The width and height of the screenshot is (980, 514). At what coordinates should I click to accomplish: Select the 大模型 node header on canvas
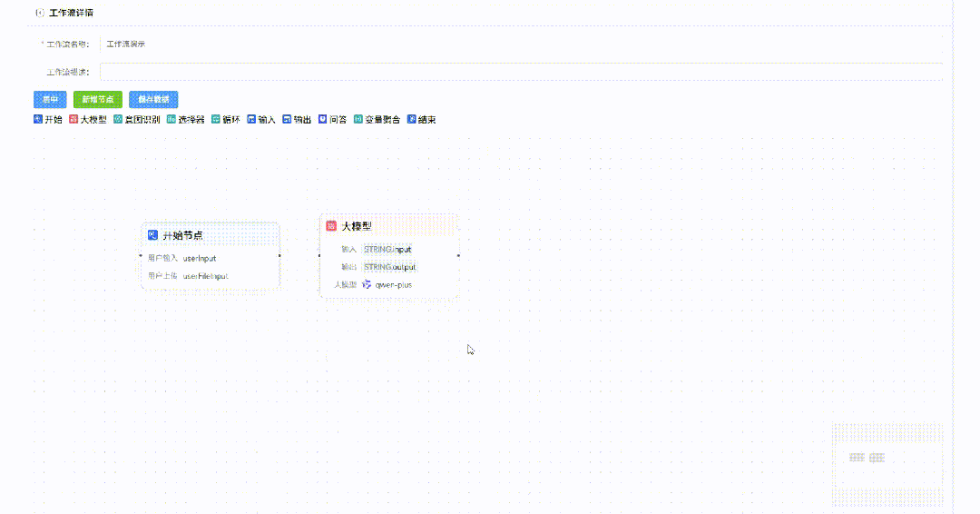pyautogui.click(x=388, y=225)
